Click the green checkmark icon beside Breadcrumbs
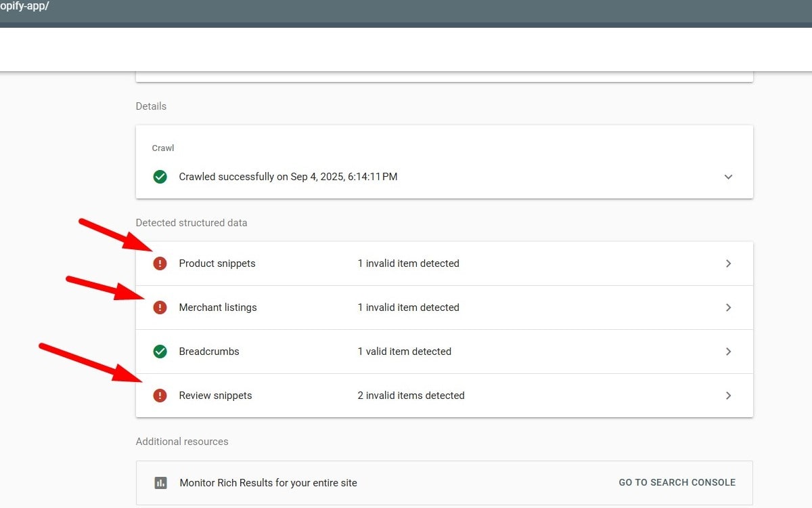 (x=160, y=352)
